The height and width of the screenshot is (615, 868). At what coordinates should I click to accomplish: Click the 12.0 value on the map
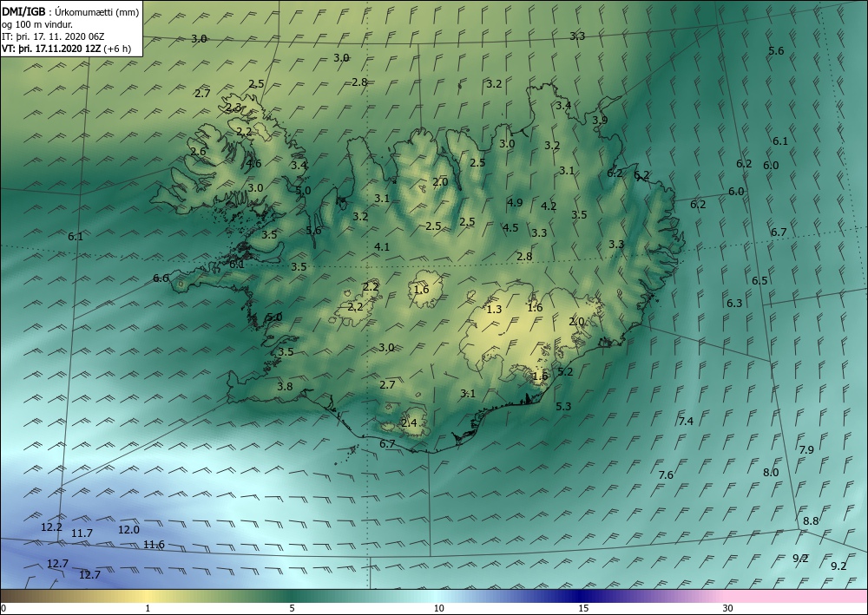pyautogui.click(x=128, y=530)
